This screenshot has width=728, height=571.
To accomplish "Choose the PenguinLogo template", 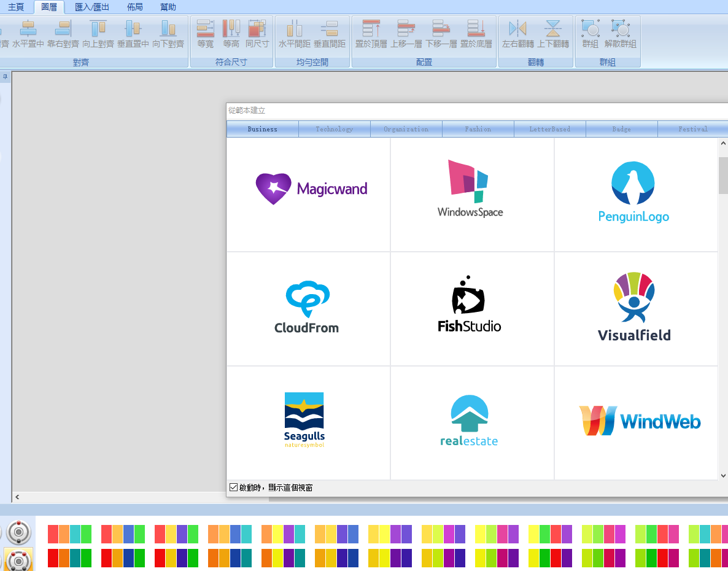I will coord(636,195).
